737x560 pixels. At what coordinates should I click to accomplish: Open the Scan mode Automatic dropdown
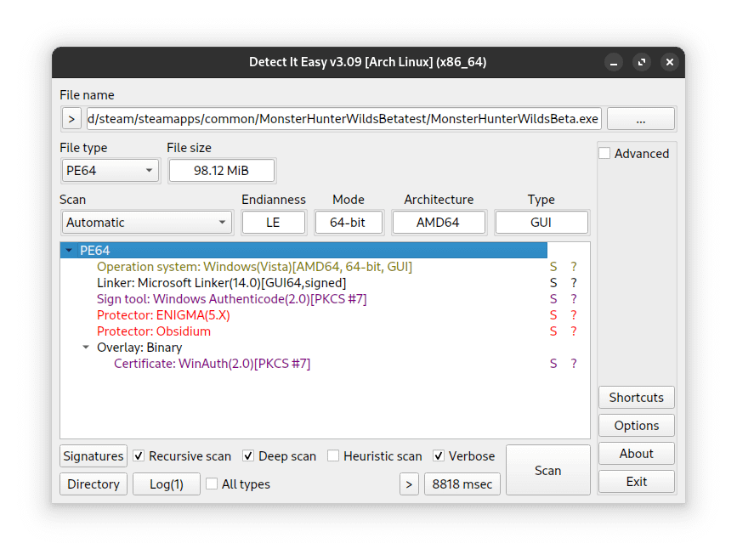point(147,222)
